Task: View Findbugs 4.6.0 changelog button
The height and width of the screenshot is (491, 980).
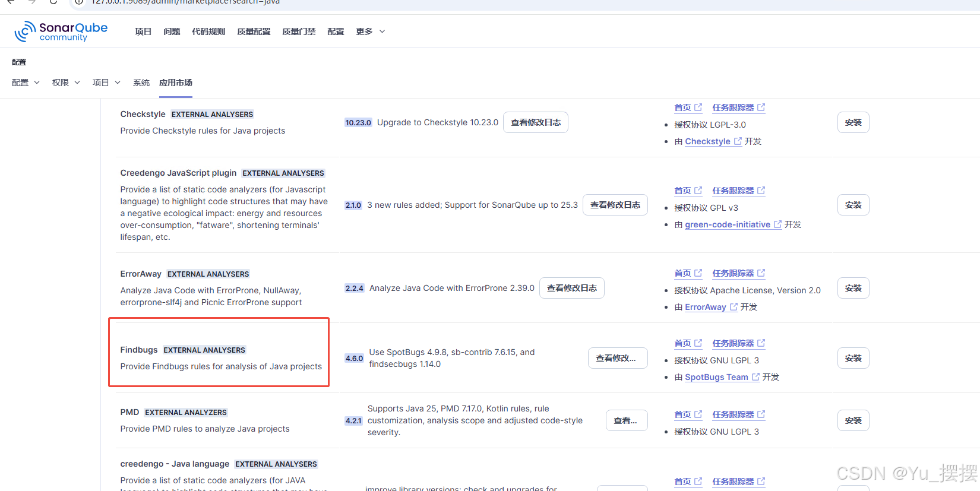Action: [618, 358]
